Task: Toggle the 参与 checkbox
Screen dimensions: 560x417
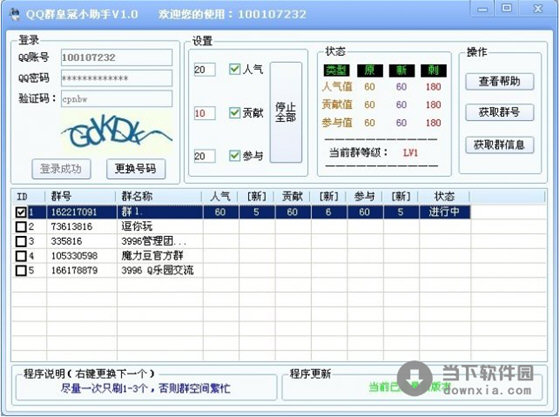Action: click(234, 155)
